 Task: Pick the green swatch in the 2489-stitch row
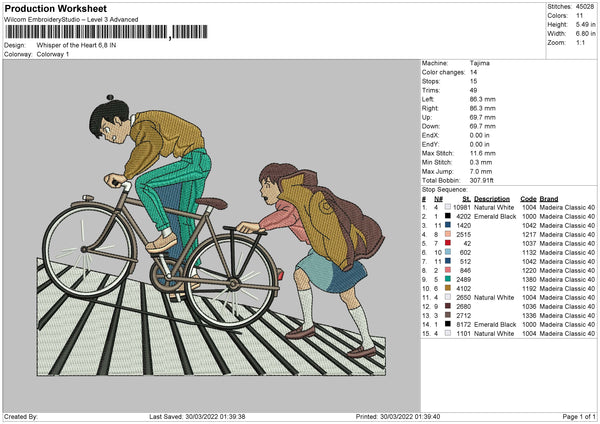(x=448, y=279)
